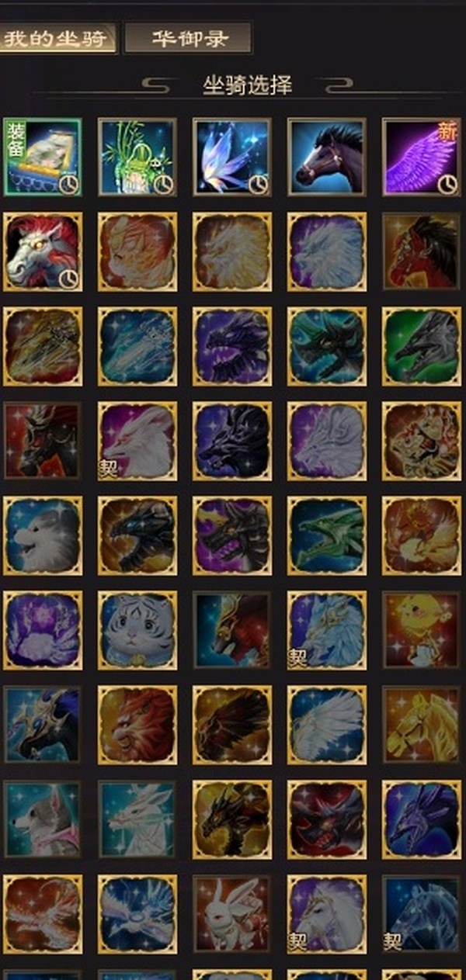Select the white deer mount on teal background
Viewport: 466px width, 980px height.
(x=137, y=819)
